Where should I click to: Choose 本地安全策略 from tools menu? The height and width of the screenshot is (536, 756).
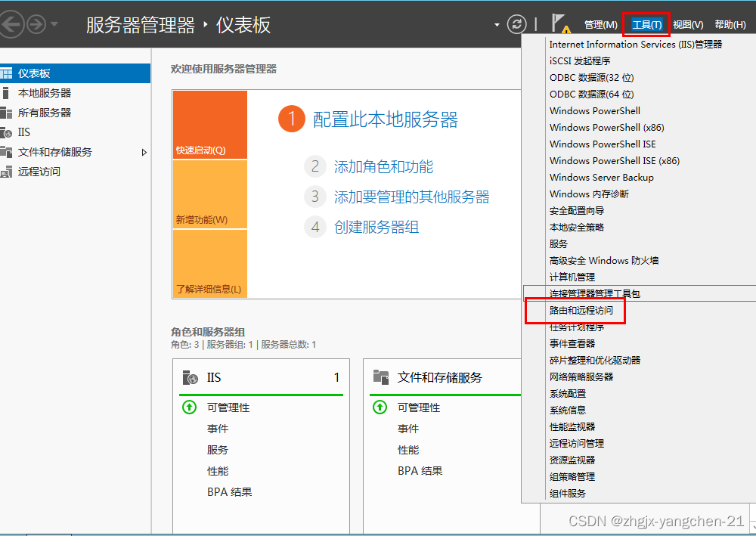(x=577, y=227)
